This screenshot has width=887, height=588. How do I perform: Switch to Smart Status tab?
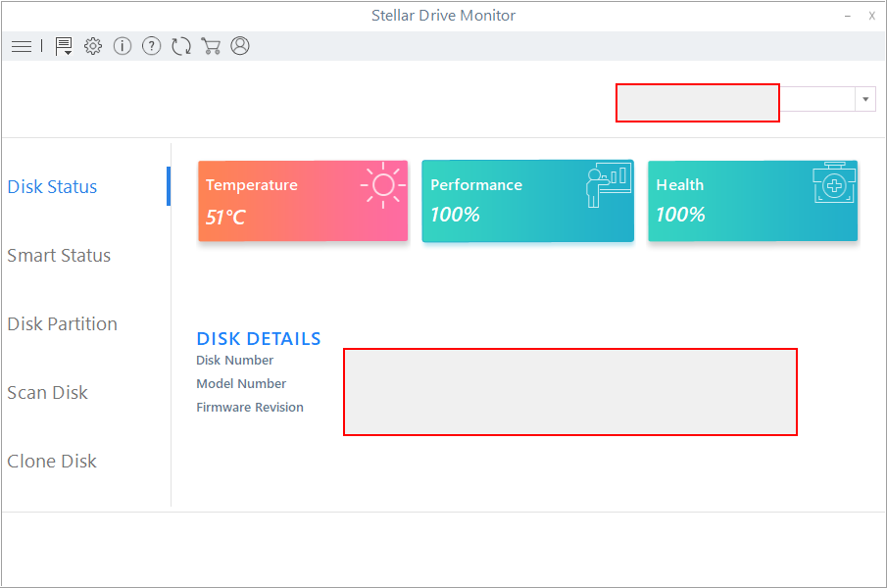click(x=59, y=256)
